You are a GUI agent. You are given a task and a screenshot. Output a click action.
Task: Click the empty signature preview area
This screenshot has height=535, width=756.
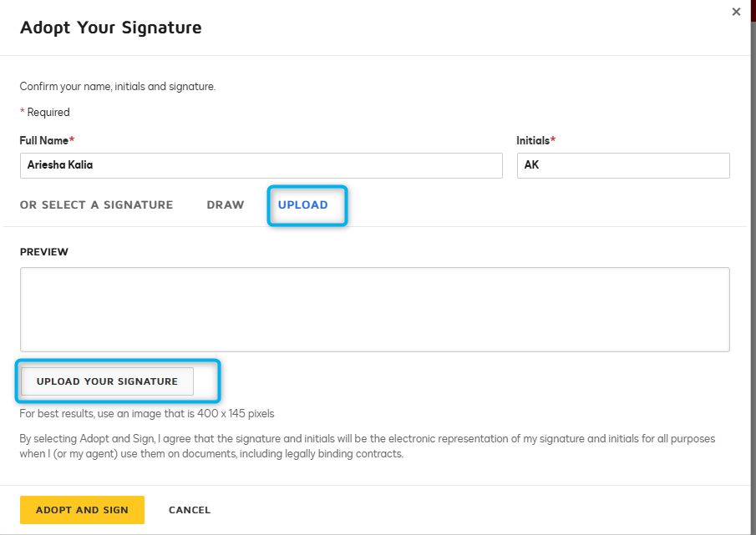point(374,310)
